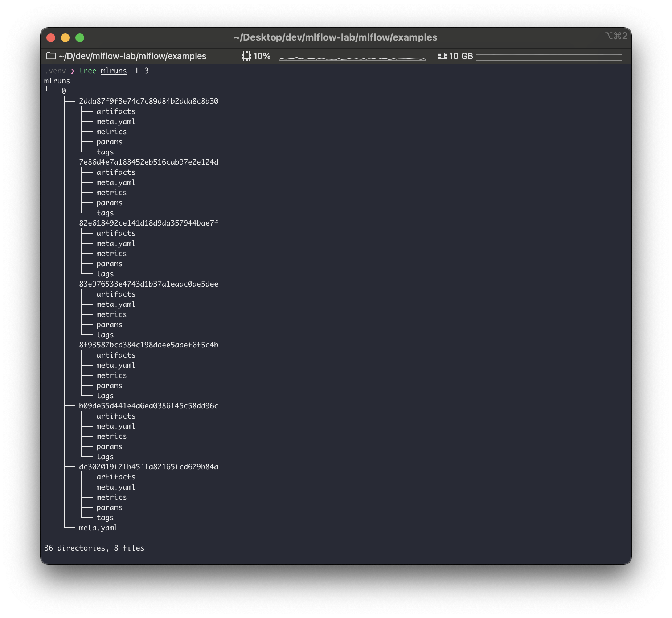Viewport: 672px width, 618px height.
Task: Click 'meta.yaml' under run 8f93587b
Action: (116, 365)
